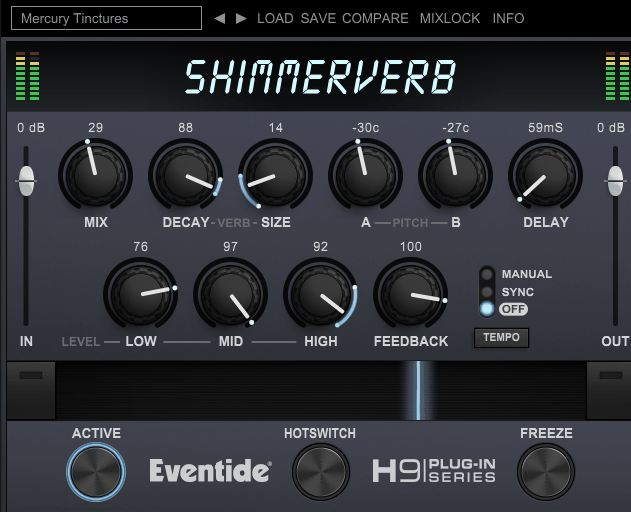Click the HIGH level knob
This screenshot has width=631, height=512.
321,294
